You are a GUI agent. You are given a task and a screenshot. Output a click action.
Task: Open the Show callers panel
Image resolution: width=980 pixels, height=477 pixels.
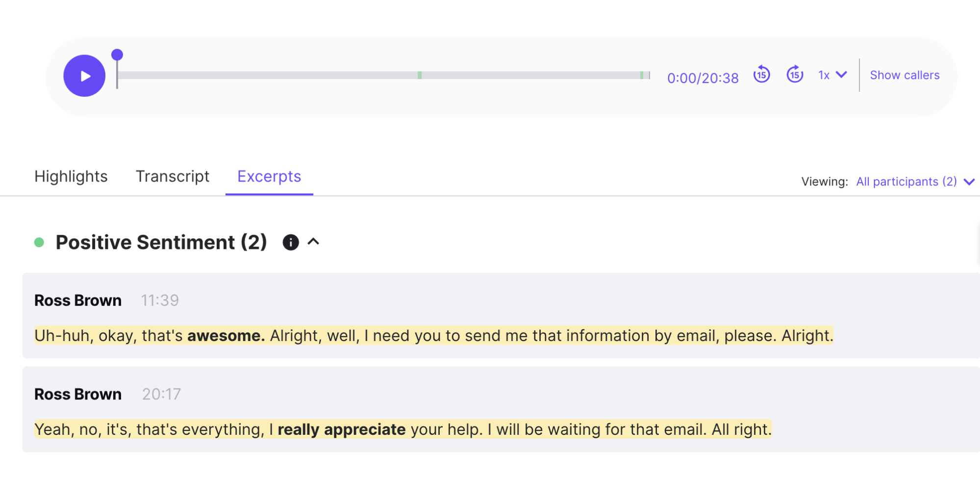coord(905,75)
